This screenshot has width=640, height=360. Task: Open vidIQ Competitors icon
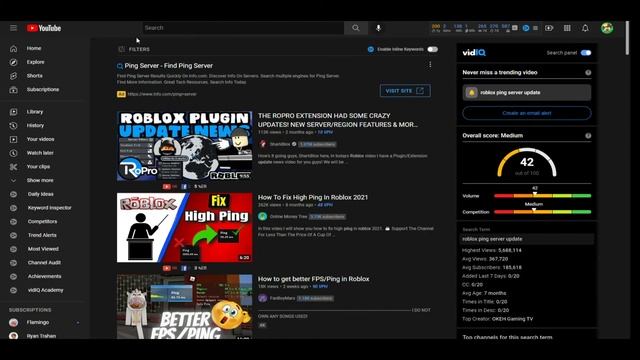click(13, 222)
